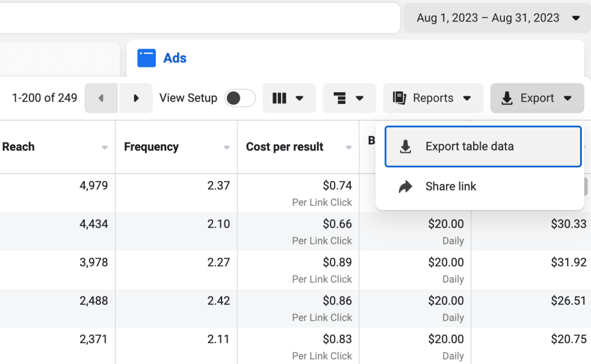Open the Export dropdown menu

click(537, 98)
